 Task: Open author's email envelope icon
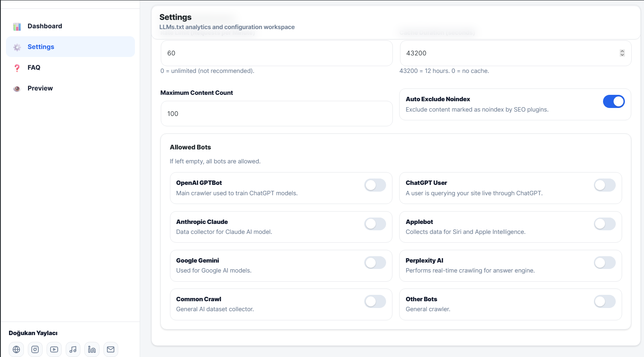click(x=111, y=349)
